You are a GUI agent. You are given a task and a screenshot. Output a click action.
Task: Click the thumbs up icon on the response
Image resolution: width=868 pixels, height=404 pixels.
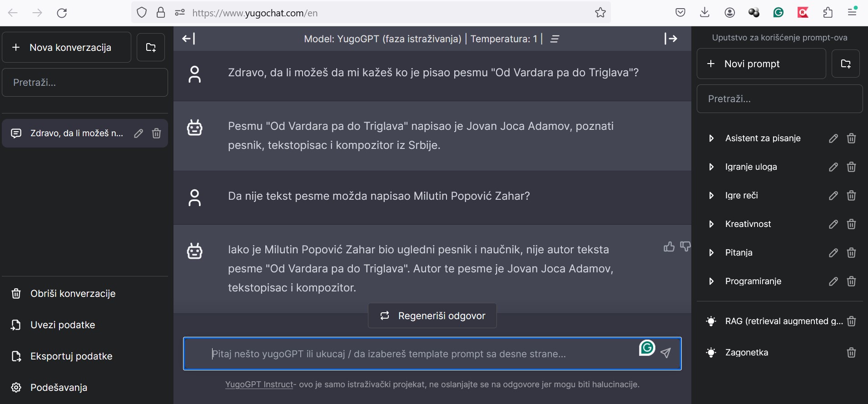669,246
